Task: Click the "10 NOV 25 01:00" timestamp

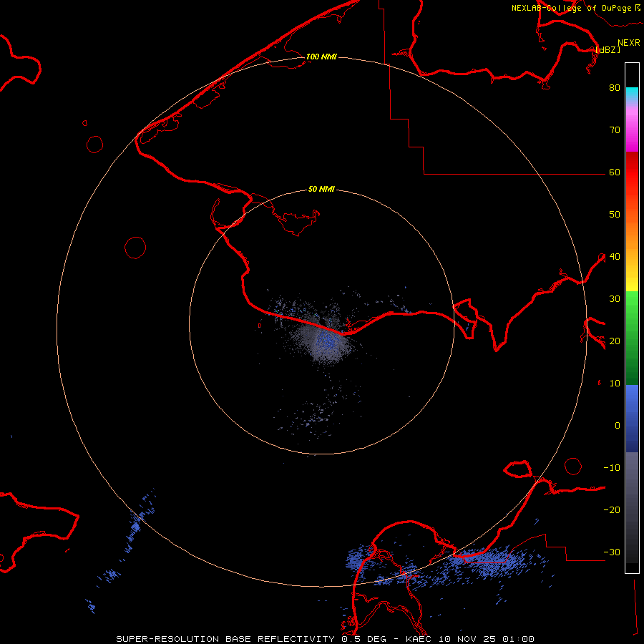Action: (x=487, y=639)
